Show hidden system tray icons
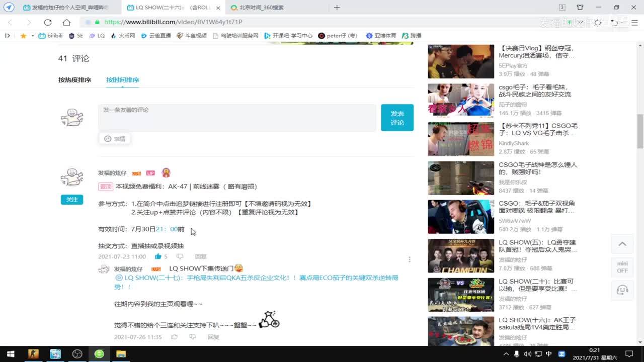The image size is (644, 362). tap(507, 354)
